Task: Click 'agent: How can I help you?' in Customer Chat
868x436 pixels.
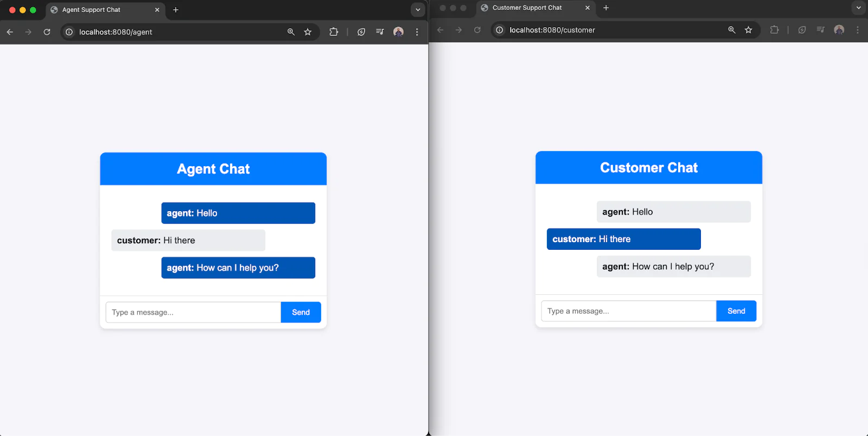Action: 674,267
